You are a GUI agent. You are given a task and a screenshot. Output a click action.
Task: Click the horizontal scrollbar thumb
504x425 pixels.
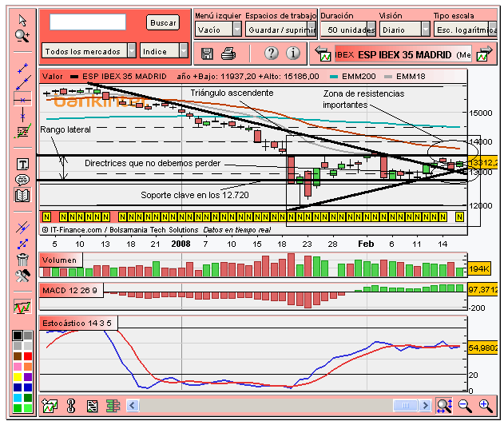tap(405, 406)
